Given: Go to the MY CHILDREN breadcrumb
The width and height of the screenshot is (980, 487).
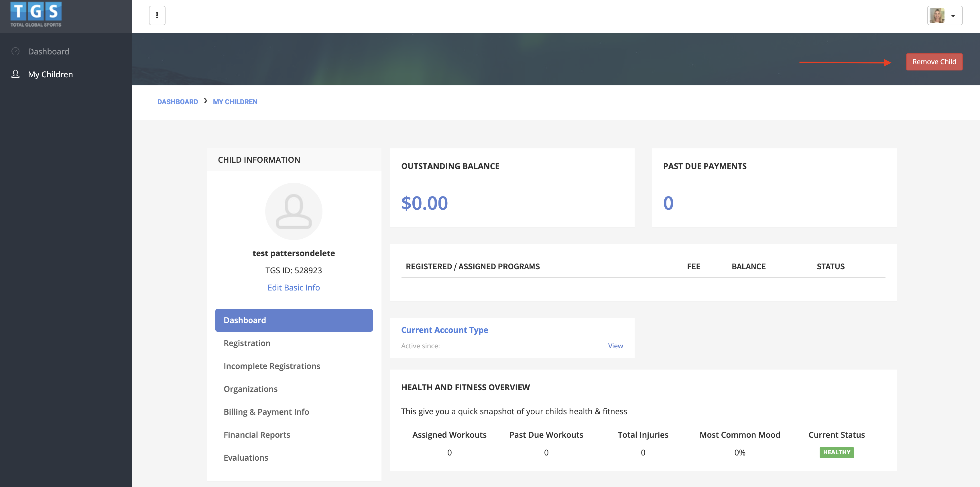Looking at the screenshot, I should point(235,102).
